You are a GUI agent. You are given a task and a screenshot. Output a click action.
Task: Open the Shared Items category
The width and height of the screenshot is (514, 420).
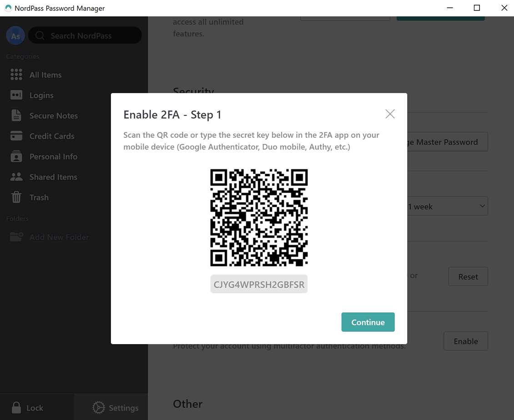pos(53,177)
